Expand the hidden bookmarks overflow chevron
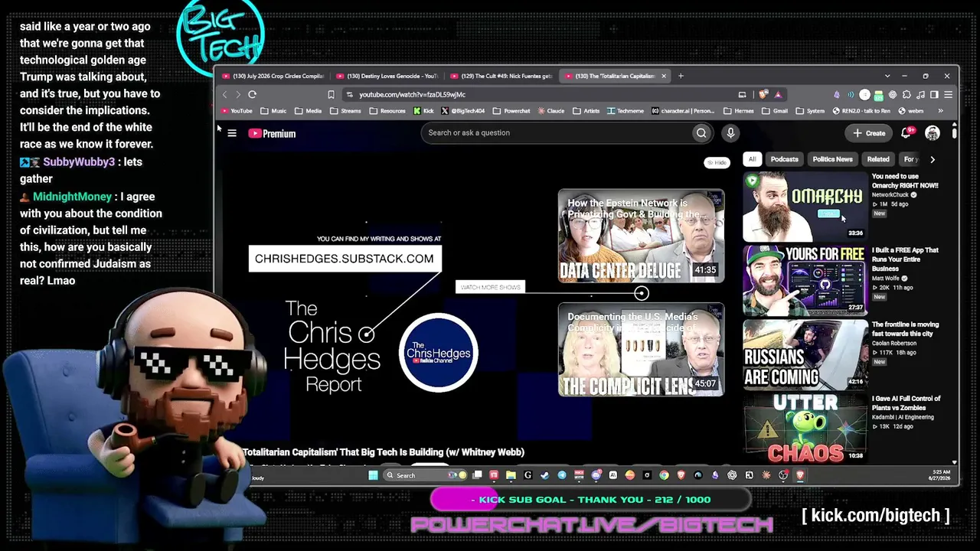Viewport: 980px width, 551px height. point(941,111)
